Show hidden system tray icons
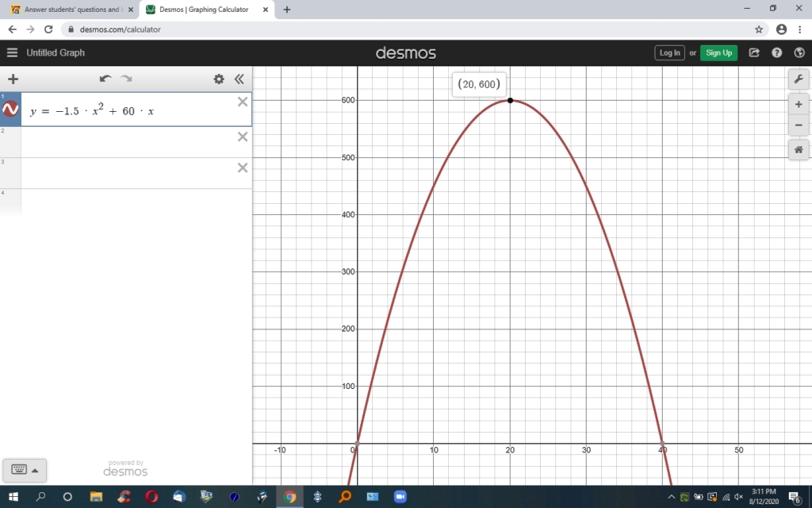Screen dimensions: 812x508 click(671, 498)
